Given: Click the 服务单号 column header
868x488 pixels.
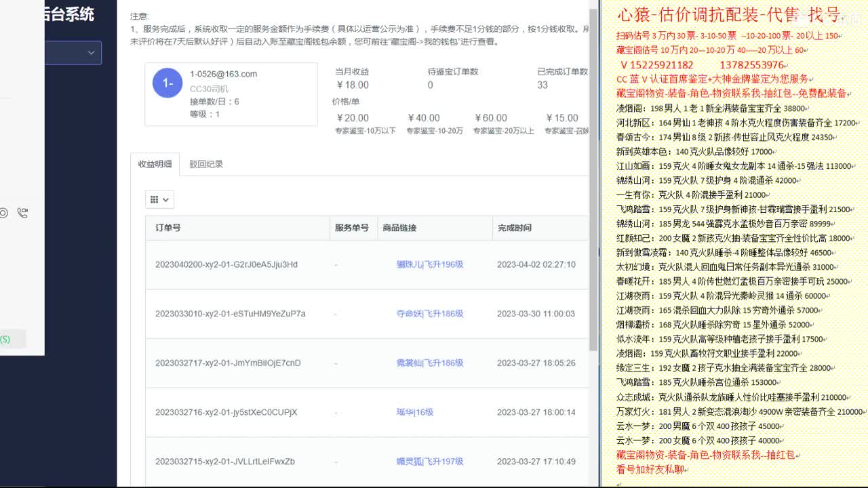Looking at the screenshot, I should click(352, 228).
